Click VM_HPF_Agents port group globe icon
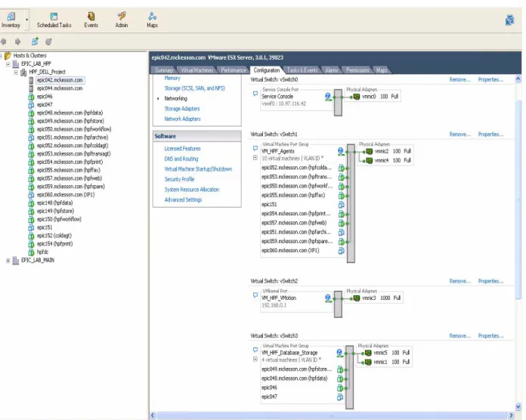 pyautogui.click(x=341, y=152)
